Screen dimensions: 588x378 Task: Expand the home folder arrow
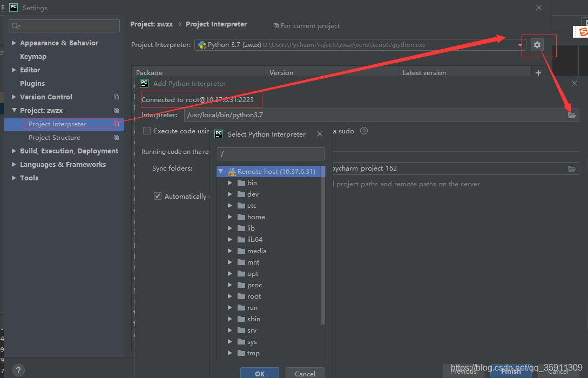[230, 217]
